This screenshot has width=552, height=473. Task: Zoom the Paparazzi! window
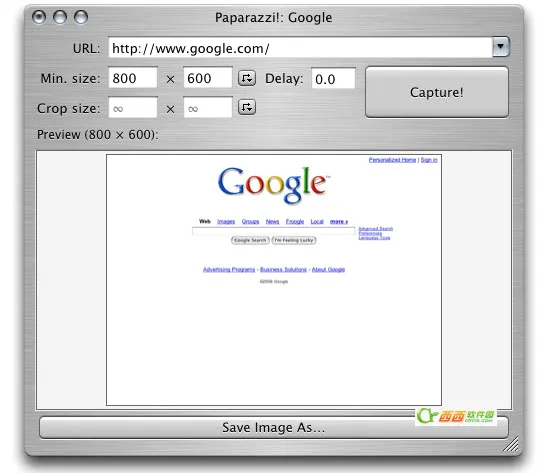pos(81,17)
